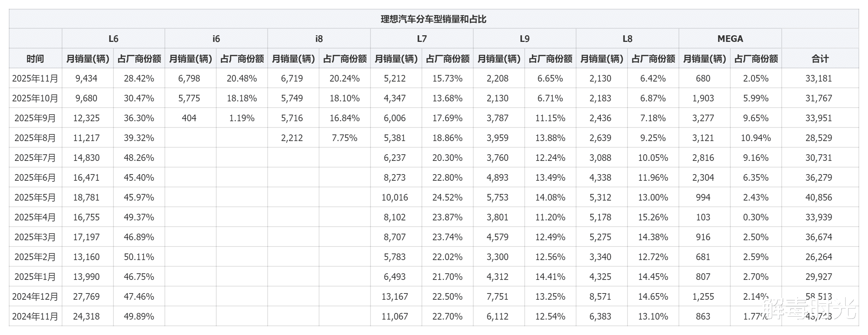Screen dimensions: 868x335
Task: Select the 2025年5月 row label
Action: pyautogui.click(x=35, y=197)
